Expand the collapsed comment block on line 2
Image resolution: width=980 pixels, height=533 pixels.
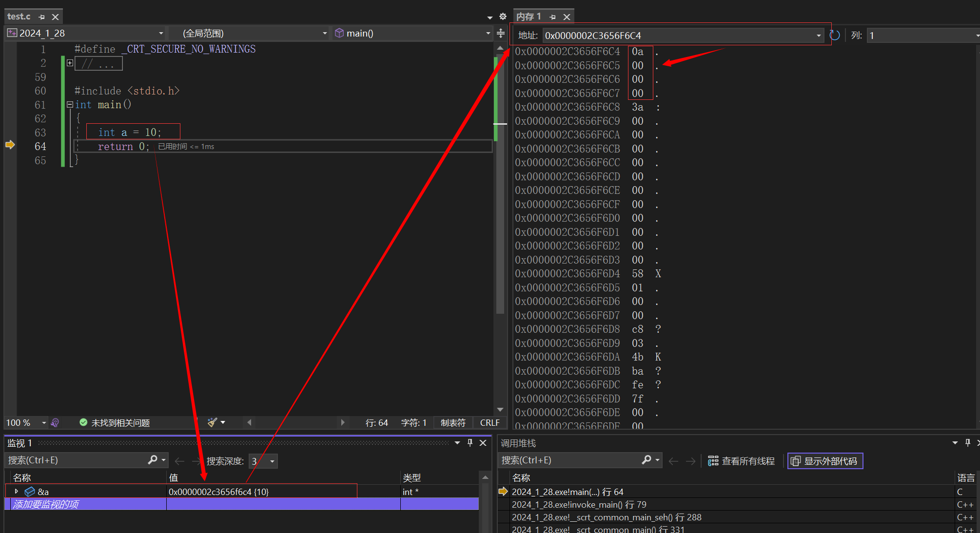70,63
